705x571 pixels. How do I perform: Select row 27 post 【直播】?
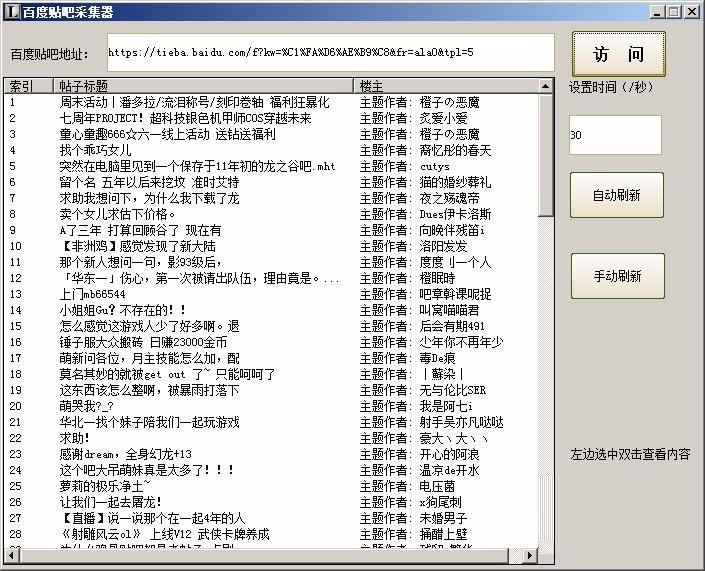point(152,518)
